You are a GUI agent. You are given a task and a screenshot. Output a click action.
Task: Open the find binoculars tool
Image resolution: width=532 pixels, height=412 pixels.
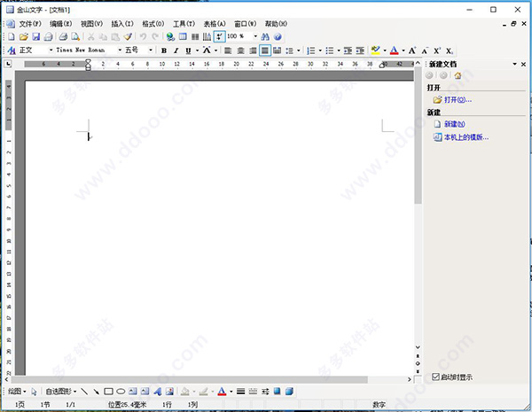point(265,36)
